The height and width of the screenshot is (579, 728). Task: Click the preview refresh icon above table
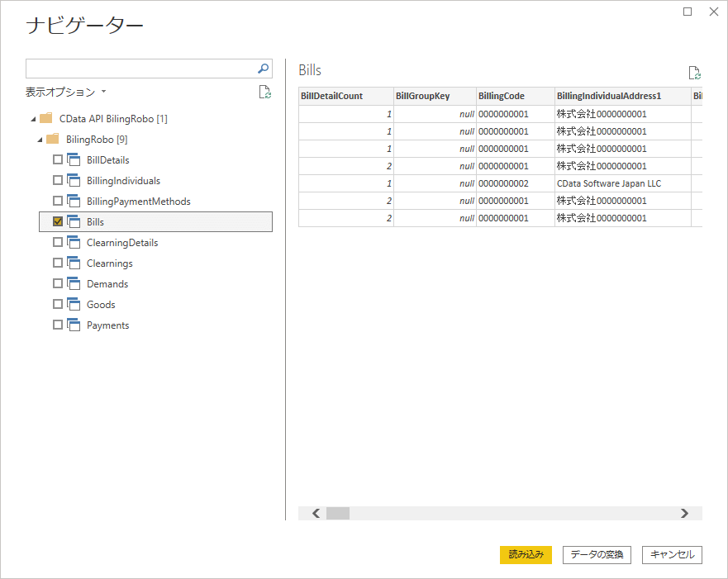[x=694, y=73]
